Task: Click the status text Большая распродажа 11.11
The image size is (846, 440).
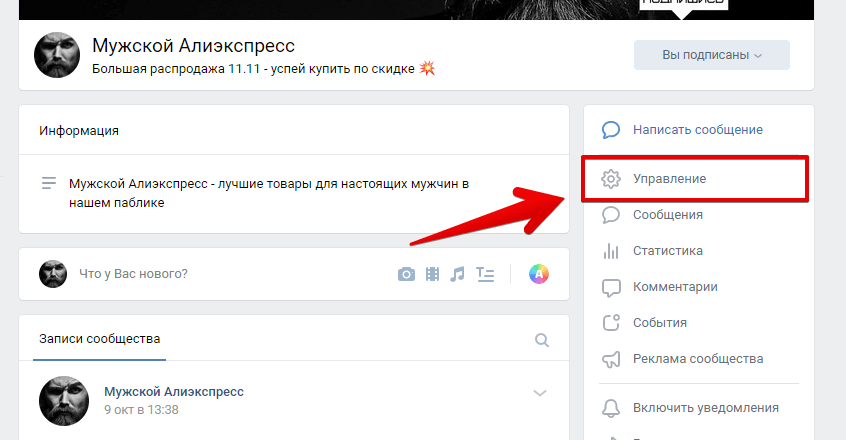Action: coord(263,69)
